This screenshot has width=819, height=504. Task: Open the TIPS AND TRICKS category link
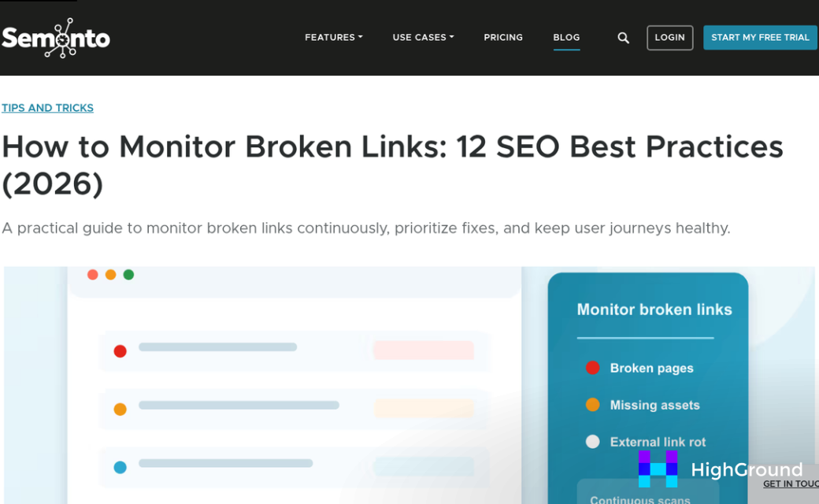(47, 107)
